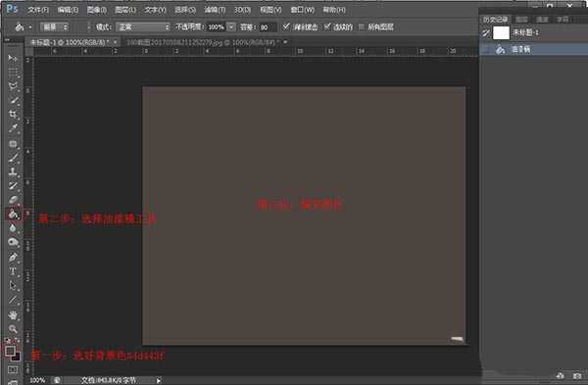Open the 图像(I) menu
This screenshot has height=385, width=588.
tap(97, 10)
